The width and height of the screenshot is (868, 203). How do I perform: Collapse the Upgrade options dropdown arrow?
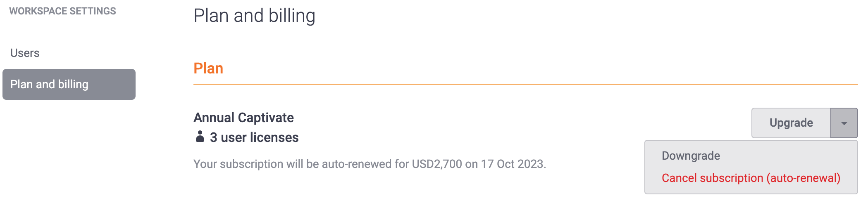(844, 123)
